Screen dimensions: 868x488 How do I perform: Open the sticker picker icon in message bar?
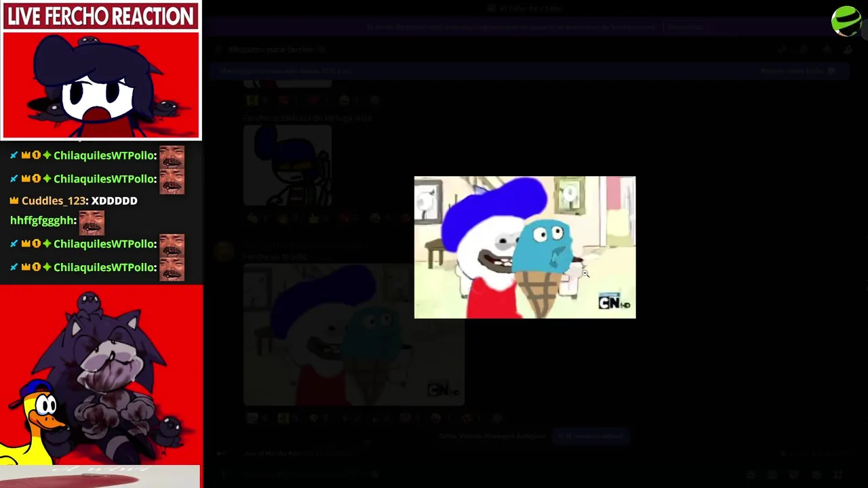pos(794,475)
